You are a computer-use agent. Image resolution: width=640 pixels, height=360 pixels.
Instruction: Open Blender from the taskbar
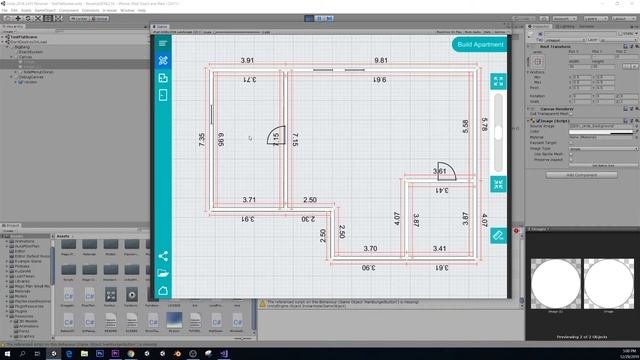178,353
